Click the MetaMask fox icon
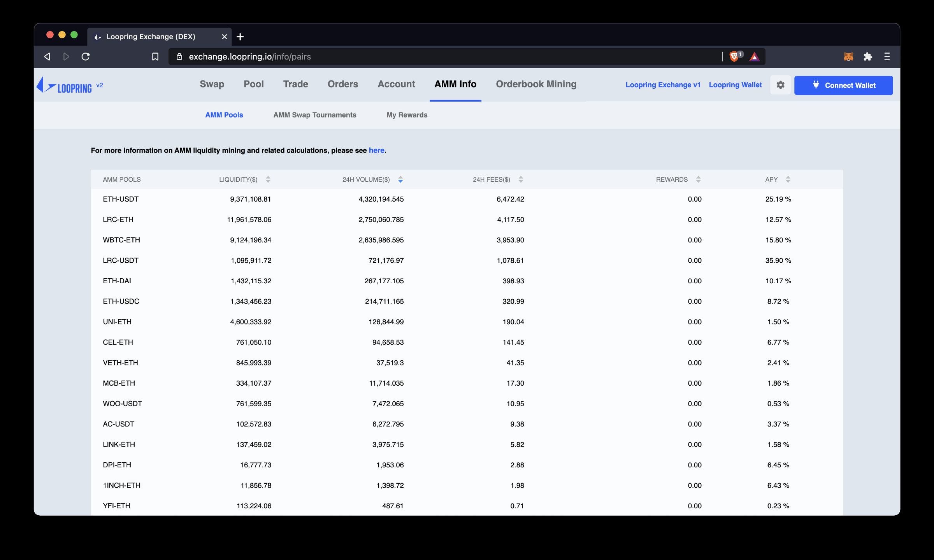This screenshot has width=934, height=560. pos(848,56)
